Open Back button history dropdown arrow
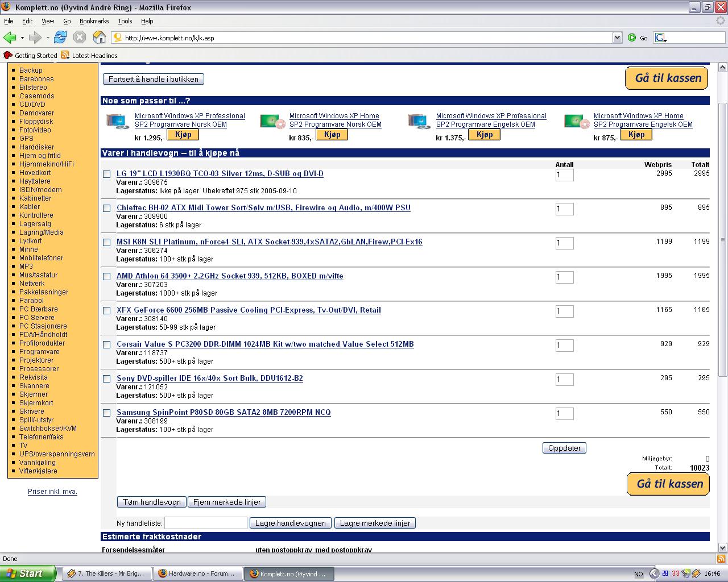The image size is (728, 582). (x=22, y=38)
